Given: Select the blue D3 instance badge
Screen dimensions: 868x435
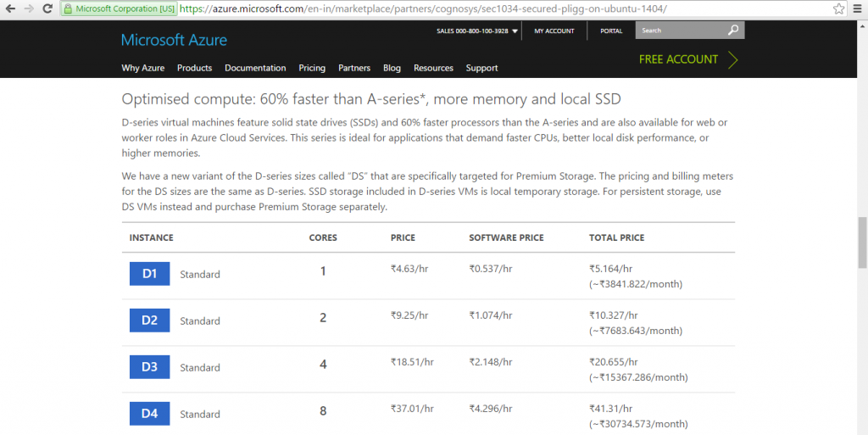Looking at the screenshot, I should tap(149, 367).
